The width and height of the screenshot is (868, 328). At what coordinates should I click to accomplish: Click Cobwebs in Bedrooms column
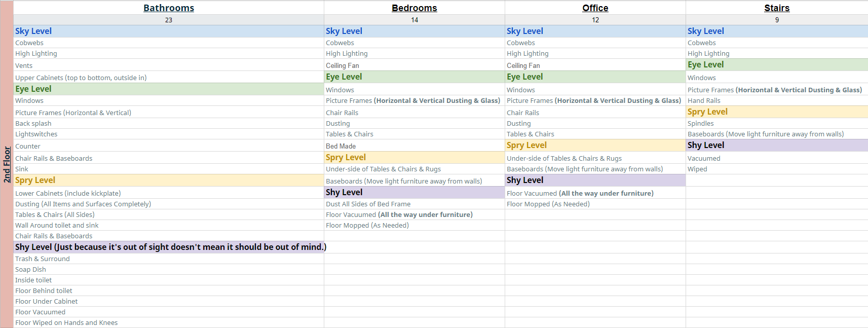pyautogui.click(x=414, y=43)
